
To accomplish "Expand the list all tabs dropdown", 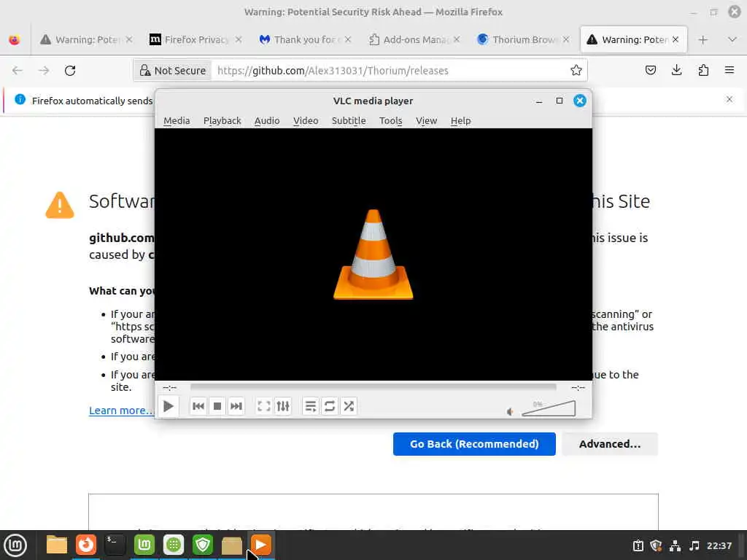I will pyautogui.click(x=732, y=39).
